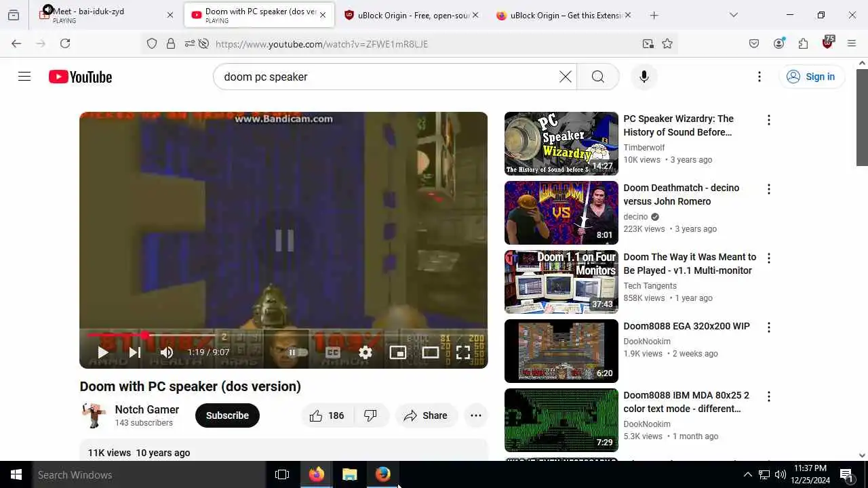
Task: Toggle closed captions in the player
Action: click(332, 352)
